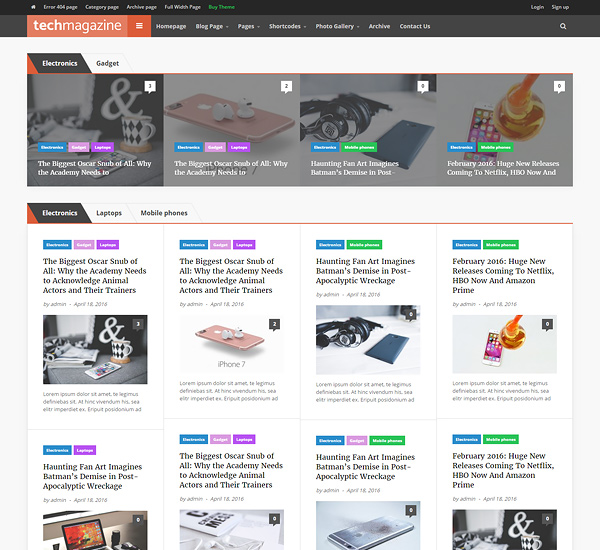Image resolution: width=600 pixels, height=550 pixels.
Task: Click the Login link
Action: pyautogui.click(x=537, y=7)
